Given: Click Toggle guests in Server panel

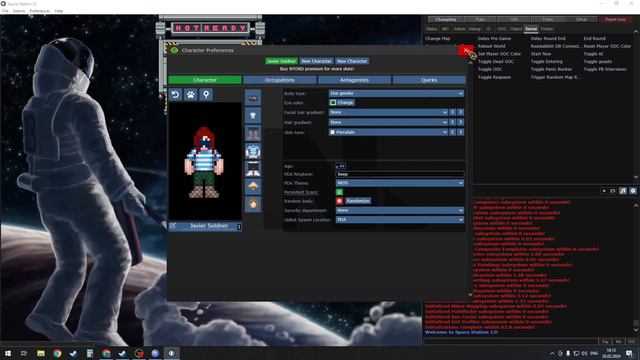Looking at the screenshot, I should click(598, 62).
